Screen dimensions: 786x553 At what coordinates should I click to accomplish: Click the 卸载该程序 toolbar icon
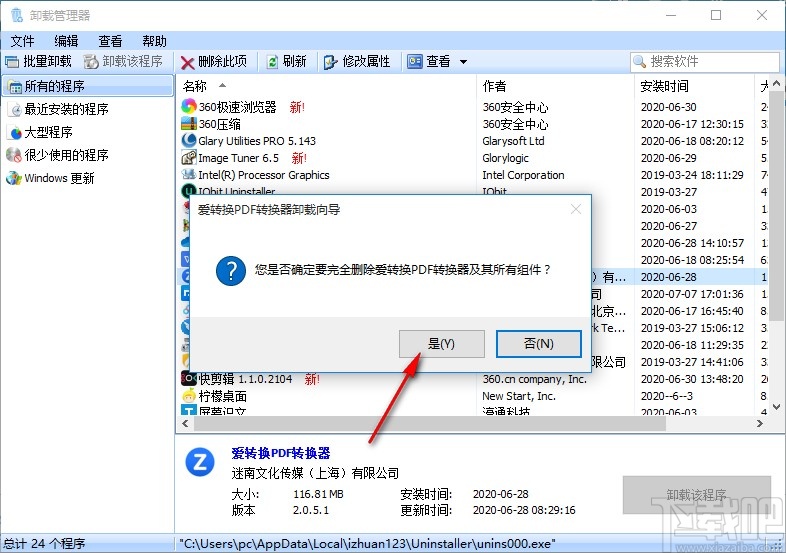pos(91,62)
